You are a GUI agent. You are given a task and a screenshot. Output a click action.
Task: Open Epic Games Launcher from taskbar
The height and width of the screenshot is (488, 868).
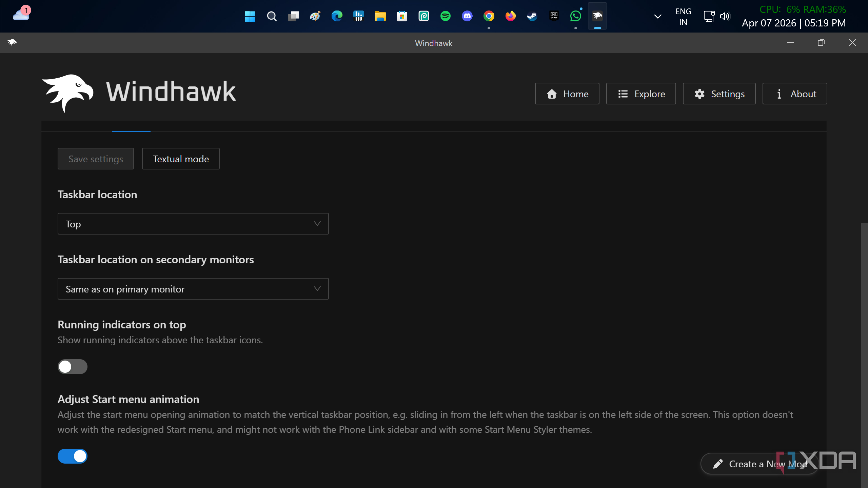coord(554,16)
